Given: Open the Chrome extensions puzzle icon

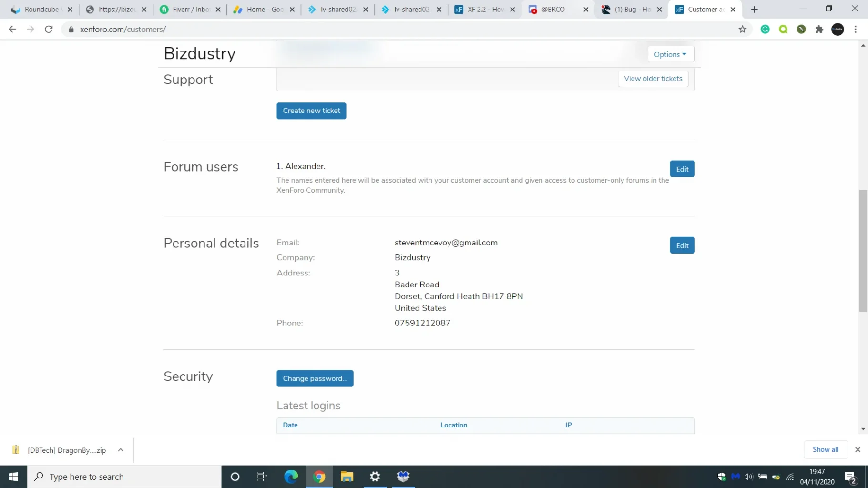Looking at the screenshot, I should click(x=819, y=29).
